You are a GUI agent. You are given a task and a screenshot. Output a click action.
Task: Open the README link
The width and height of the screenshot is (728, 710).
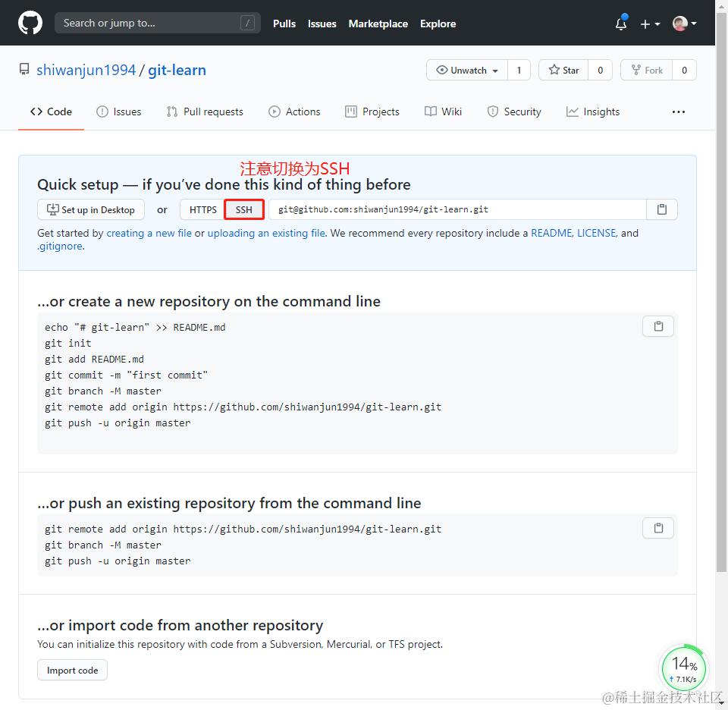tap(551, 233)
